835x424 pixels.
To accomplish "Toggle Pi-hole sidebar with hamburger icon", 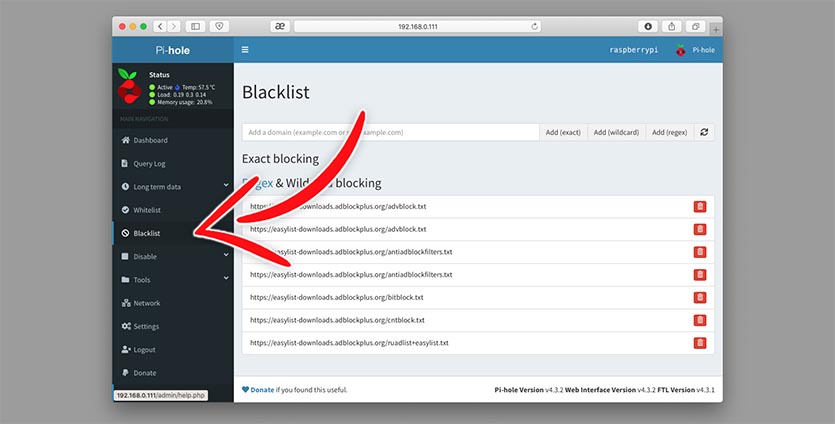I will (245, 50).
